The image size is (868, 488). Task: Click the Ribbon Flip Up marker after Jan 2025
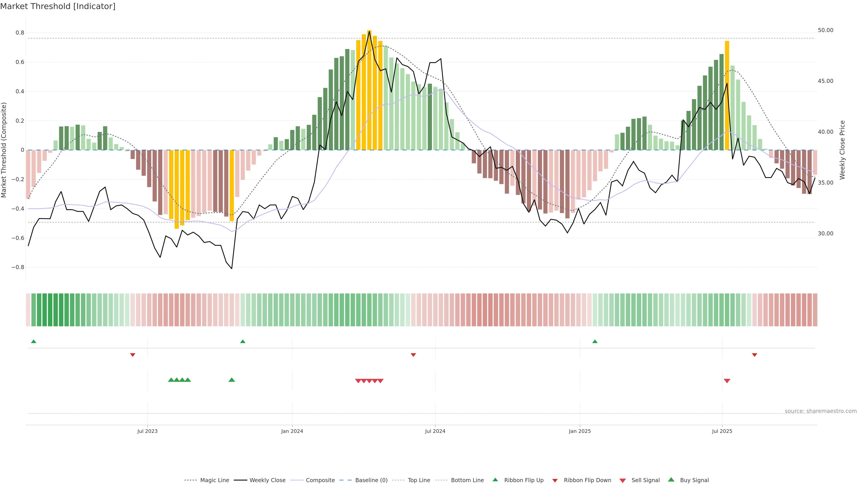pyautogui.click(x=595, y=342)
